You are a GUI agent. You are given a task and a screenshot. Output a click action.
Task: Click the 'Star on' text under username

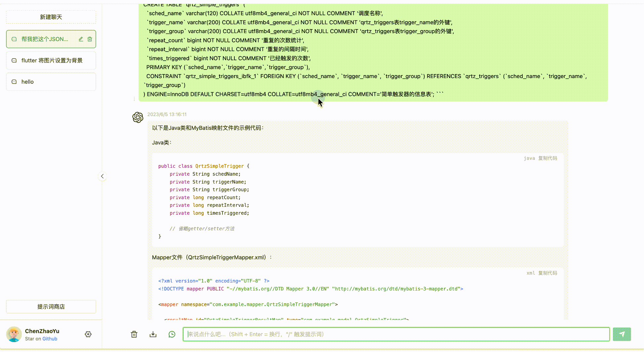pyautogui.click(x=33, y=339)
